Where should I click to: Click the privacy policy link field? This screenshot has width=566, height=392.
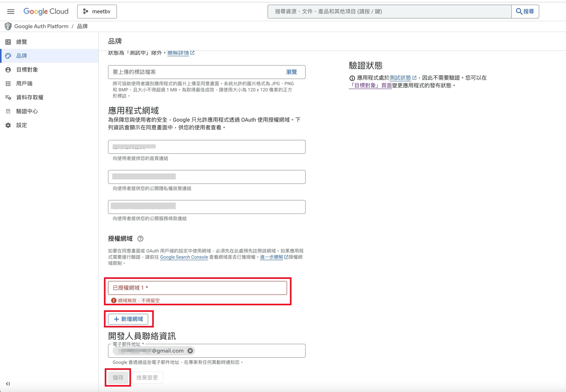point(207,177)
